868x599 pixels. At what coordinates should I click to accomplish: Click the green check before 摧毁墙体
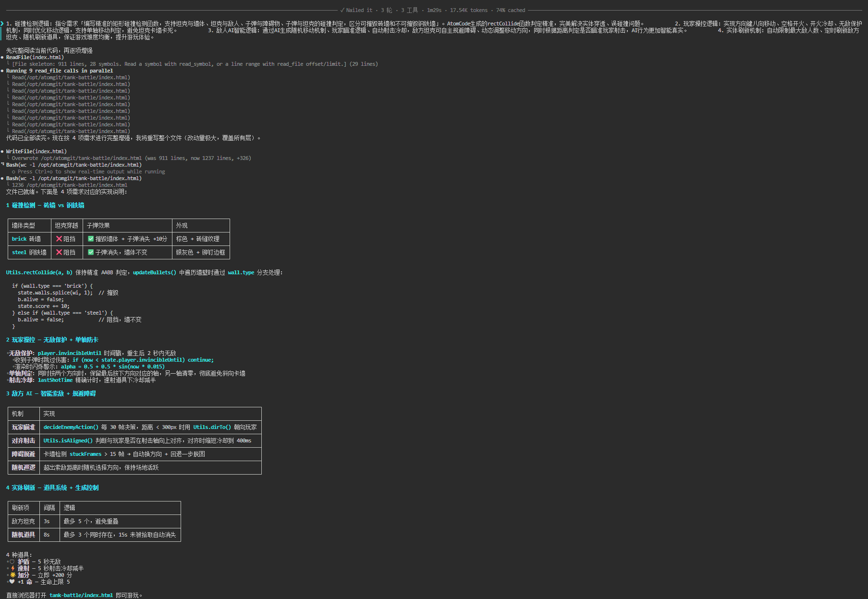coord(91,239)
